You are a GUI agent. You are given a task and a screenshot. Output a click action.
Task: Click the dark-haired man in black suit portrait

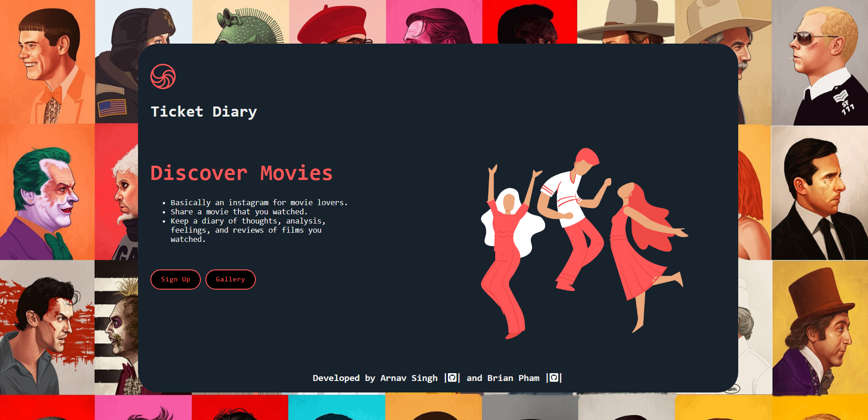(x=820, y=193)
